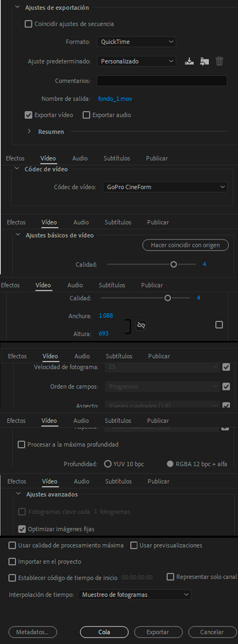
Task: Click the import preset icon
Action: [x=204, y=61]
